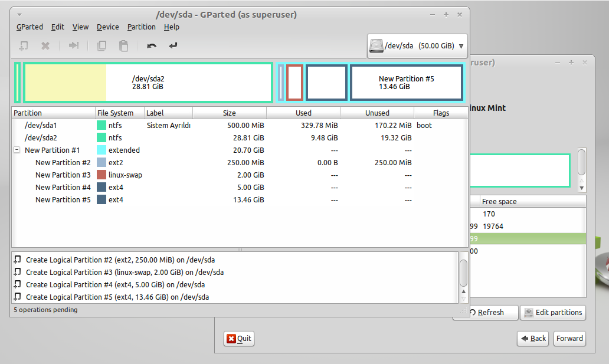The height and width of the screenshot is (364, 609).
Task: Click the Used column header
Action: tap(303, 113)
